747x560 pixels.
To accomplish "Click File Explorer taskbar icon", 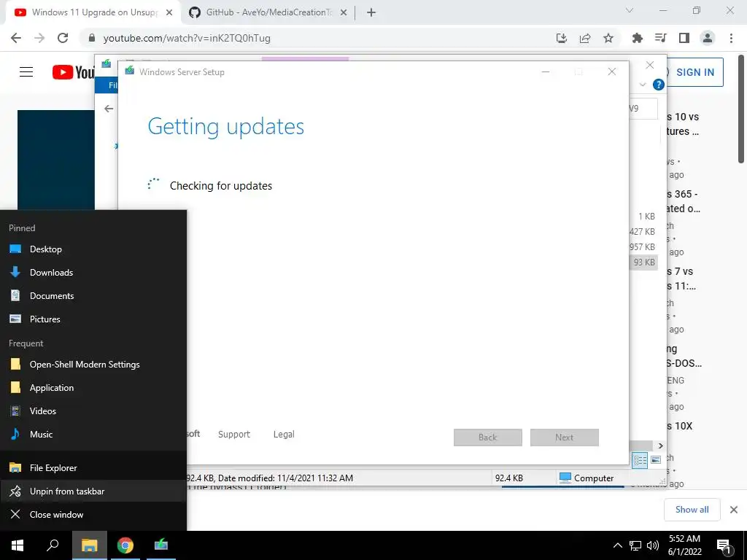I will coord(90,545).
